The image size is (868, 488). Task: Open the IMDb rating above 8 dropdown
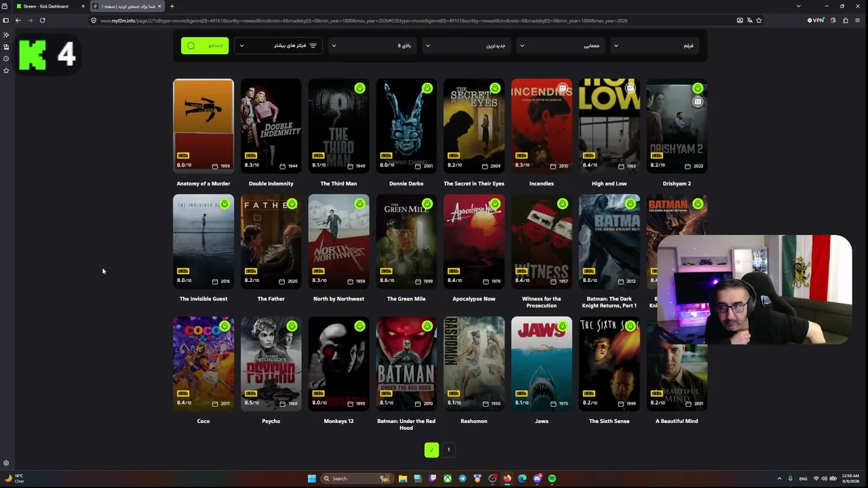[x=372, y=45]
